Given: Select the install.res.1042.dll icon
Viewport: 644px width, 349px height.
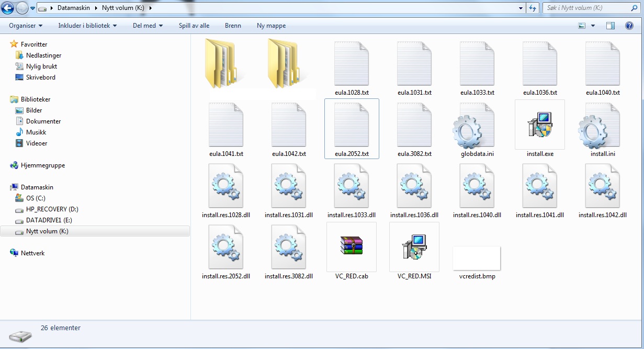Looking at the screenshot, I should (x=603, y=186).
